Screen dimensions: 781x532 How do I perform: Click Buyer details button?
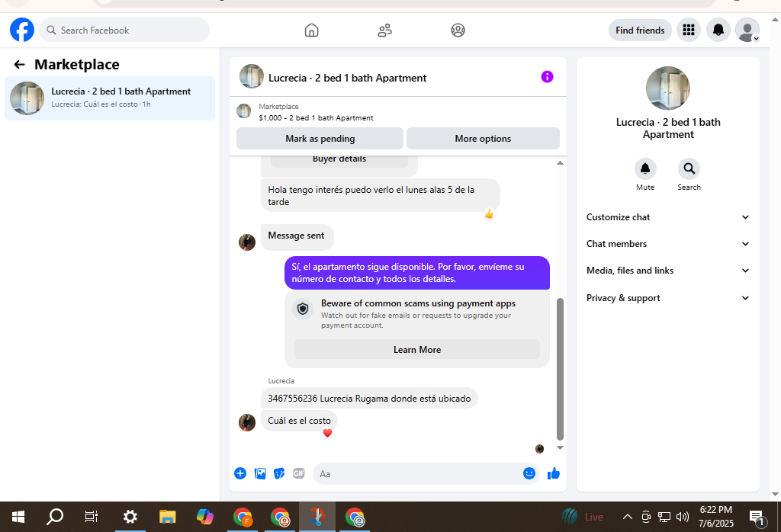tap(339, 160)
